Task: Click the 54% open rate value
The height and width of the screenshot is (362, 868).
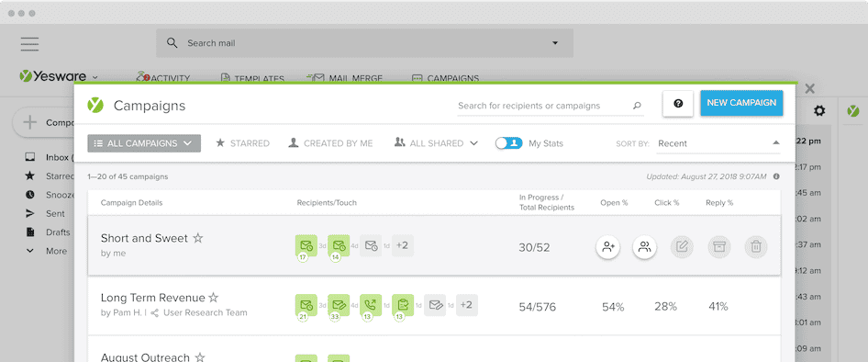Action: (x=613, y=307)
